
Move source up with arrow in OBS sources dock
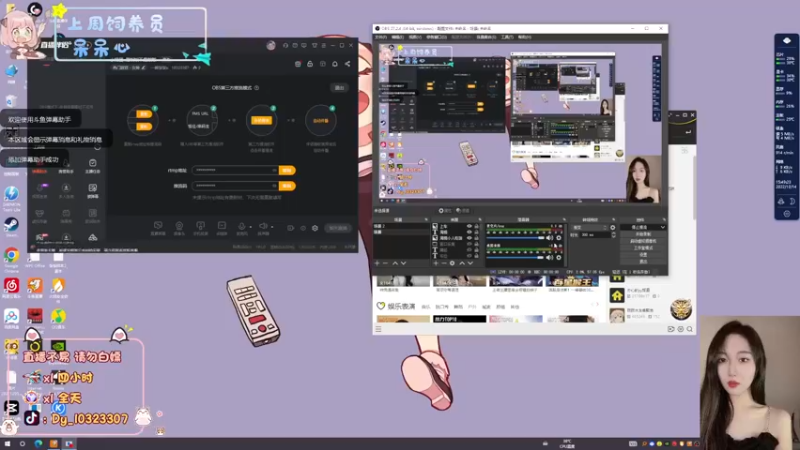(462, 263)
